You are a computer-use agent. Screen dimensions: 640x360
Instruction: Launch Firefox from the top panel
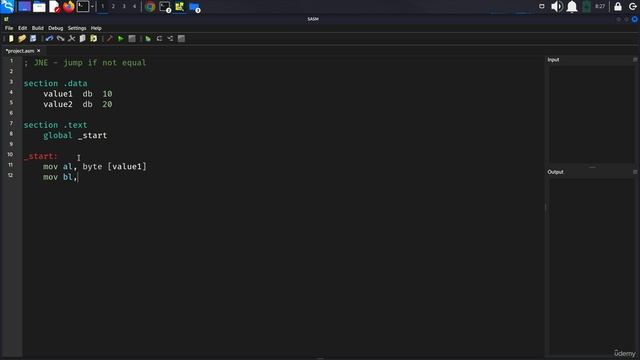pyautogui.click(x=69, y=7)
